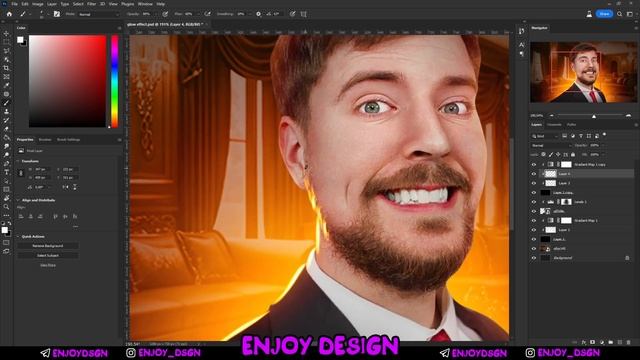Viewport: 640px width, 360px height.
Task: Hide the Gradient Map 1 copy layer
Action: coord(533,164)
